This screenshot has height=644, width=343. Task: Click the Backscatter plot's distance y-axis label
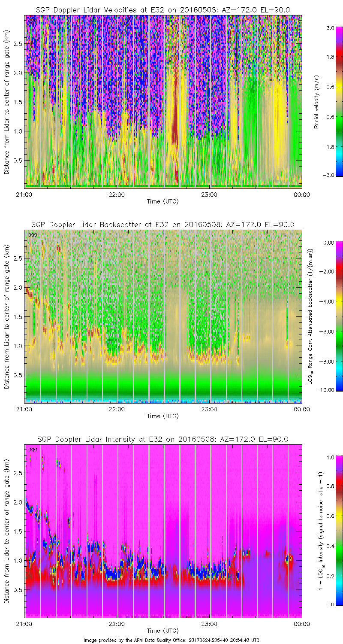(7, 316)
